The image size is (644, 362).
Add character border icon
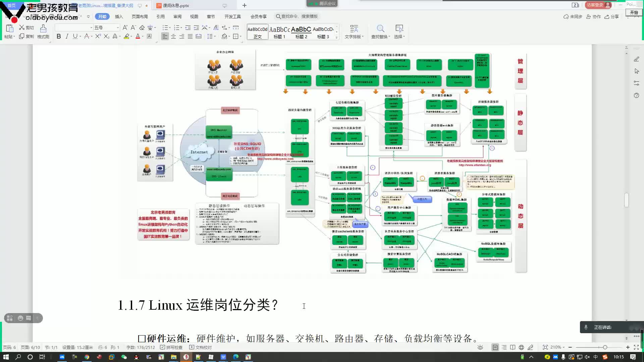[150, 36]
